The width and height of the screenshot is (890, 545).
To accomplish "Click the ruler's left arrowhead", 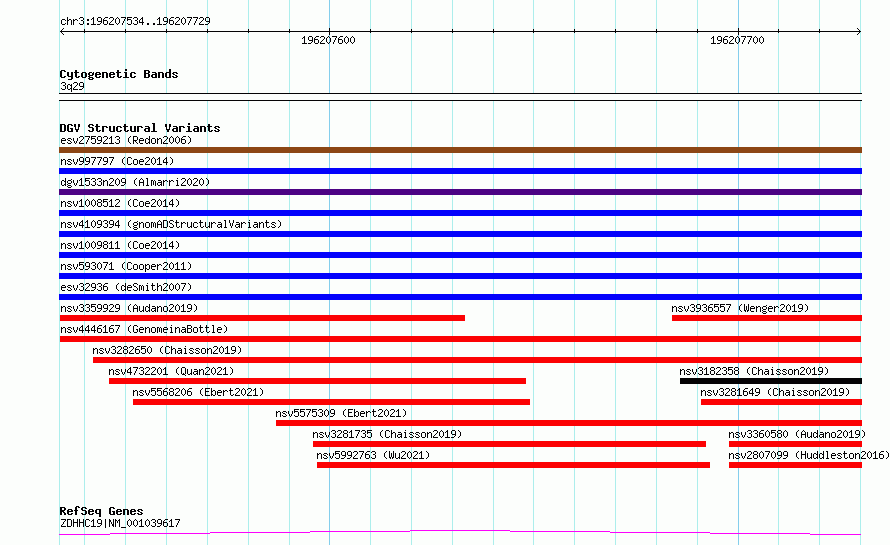I will tap(62, 32).
